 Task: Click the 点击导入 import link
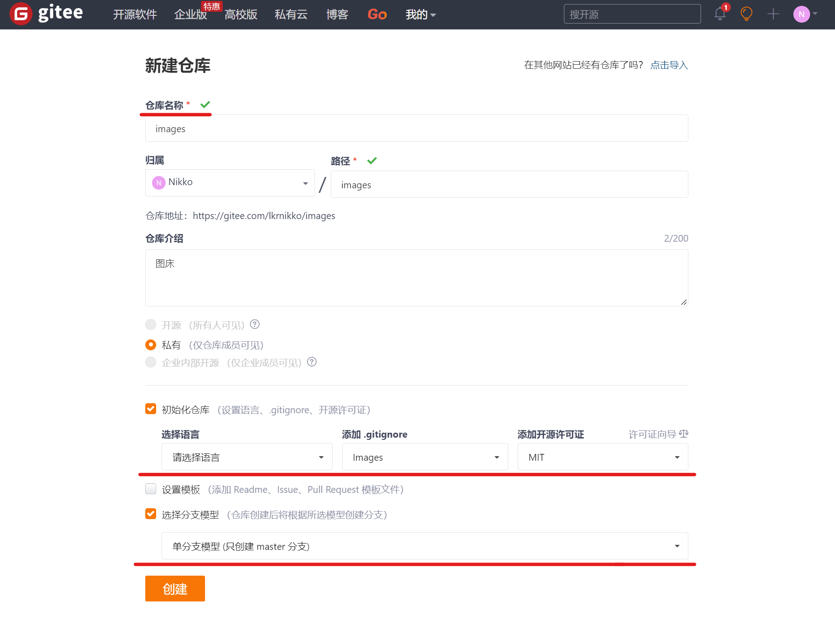click(668, 65)
